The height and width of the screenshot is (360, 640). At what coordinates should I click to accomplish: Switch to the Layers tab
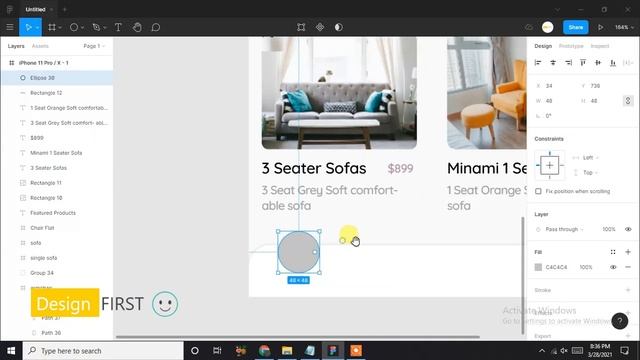click(x=16, y=46)
